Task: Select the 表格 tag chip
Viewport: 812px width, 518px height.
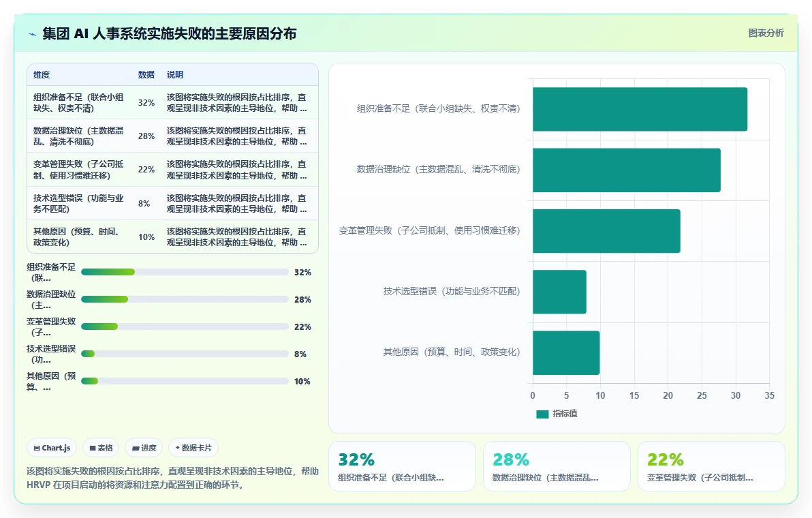Action: 101,448
